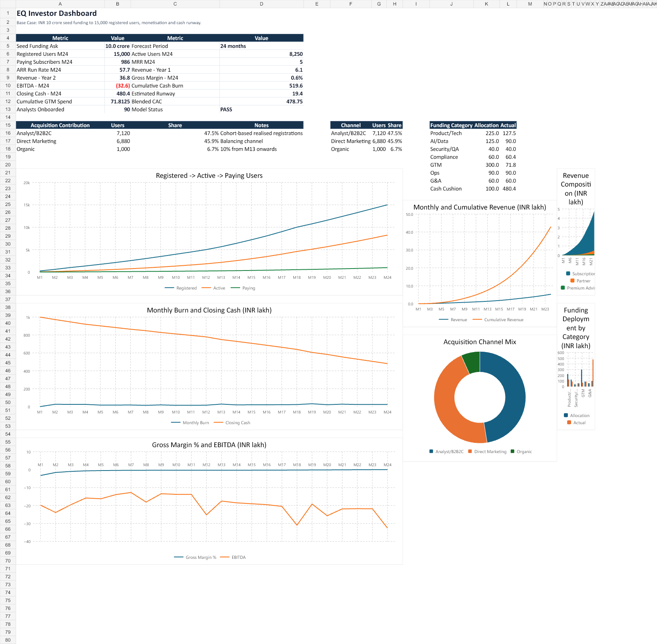The width and height of the screenshot is (657, 644).
Task: Select the "Notes" header cell
Action: pyautogui.click(x=262, y=125)
